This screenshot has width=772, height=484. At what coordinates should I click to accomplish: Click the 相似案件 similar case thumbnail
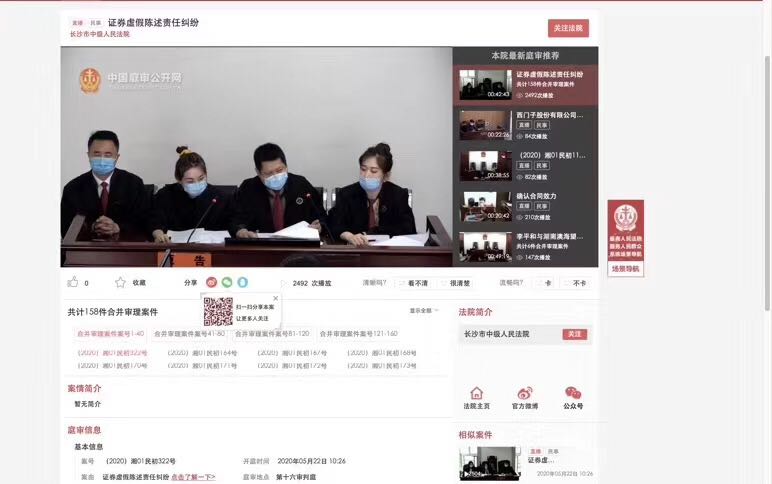pos(490,463)
